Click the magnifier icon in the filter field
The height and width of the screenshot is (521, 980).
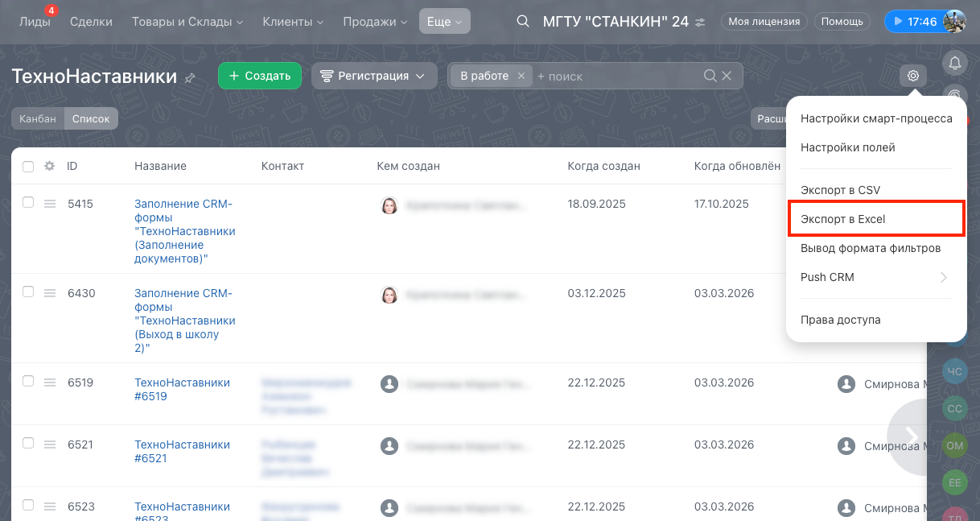pyautogui.click(x=710, y=76)
